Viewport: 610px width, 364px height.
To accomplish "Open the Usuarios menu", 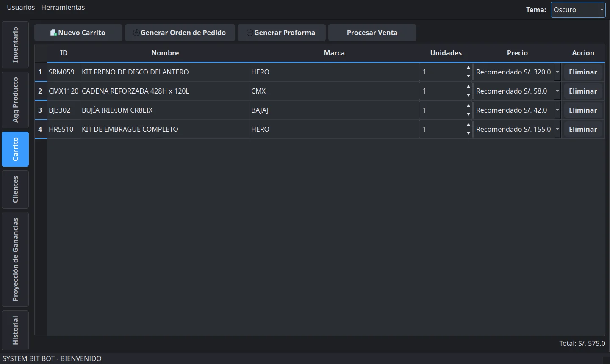I will click(x=21, y=7).
